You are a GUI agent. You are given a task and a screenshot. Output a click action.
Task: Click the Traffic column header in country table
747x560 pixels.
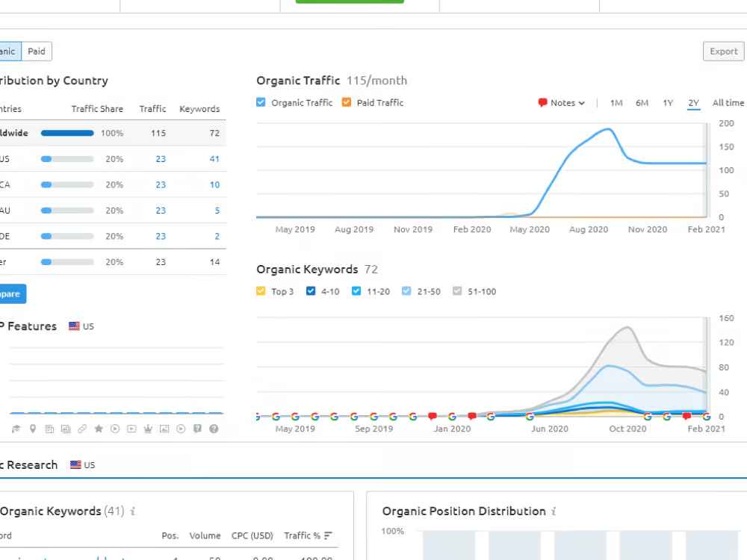pos(153,109)
